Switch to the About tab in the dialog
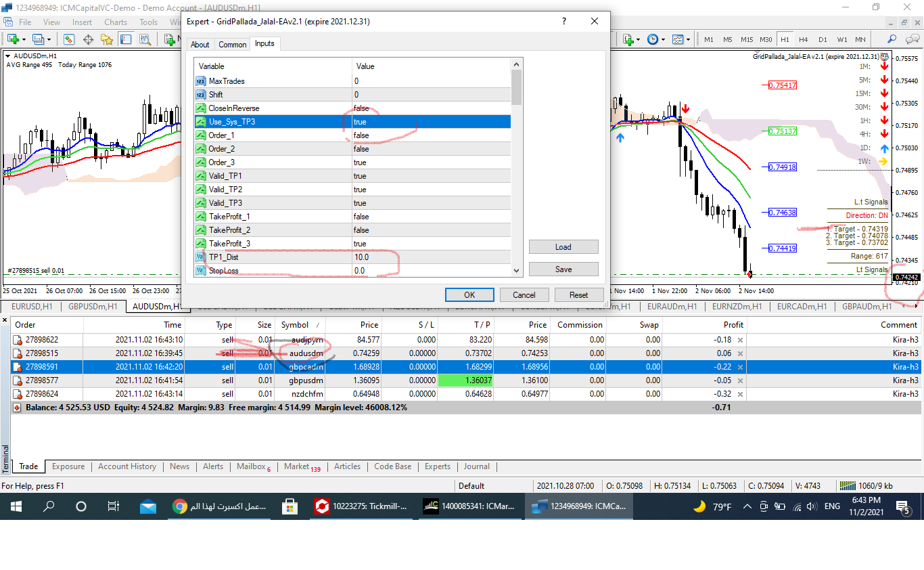The width and height of the screenshot is (924, 570). point(200,44)
